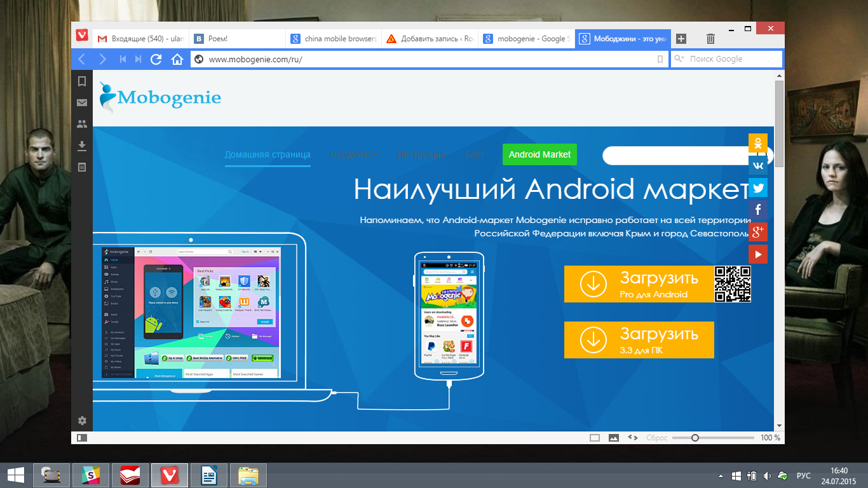Open the Блог menu link
Viewport: 868px width, 488px height.
[475, 154]
